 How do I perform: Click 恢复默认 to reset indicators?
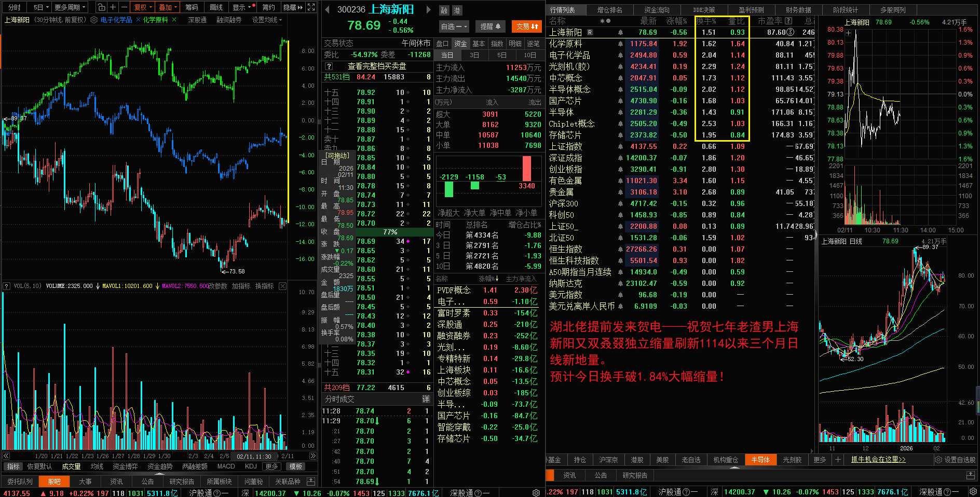pos(39,466)
